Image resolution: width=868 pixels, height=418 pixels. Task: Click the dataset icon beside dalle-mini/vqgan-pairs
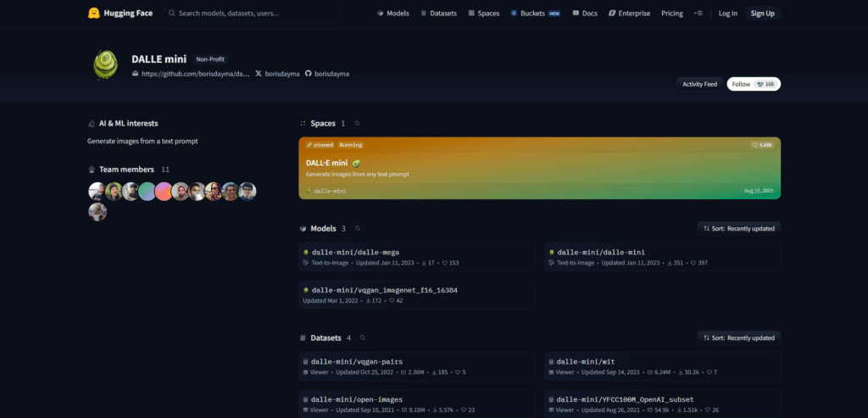click(305, 362)
